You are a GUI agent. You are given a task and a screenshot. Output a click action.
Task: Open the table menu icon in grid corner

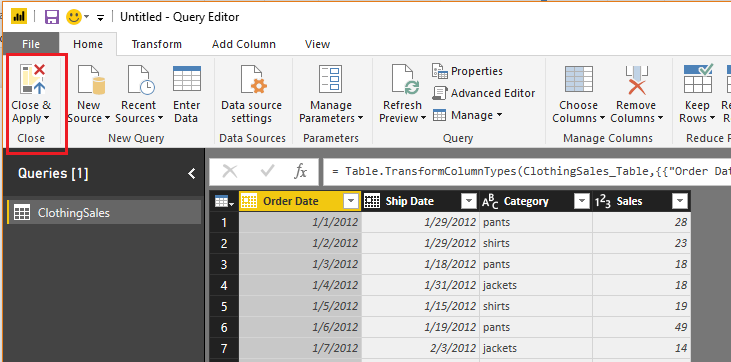[x=224, y=202]
